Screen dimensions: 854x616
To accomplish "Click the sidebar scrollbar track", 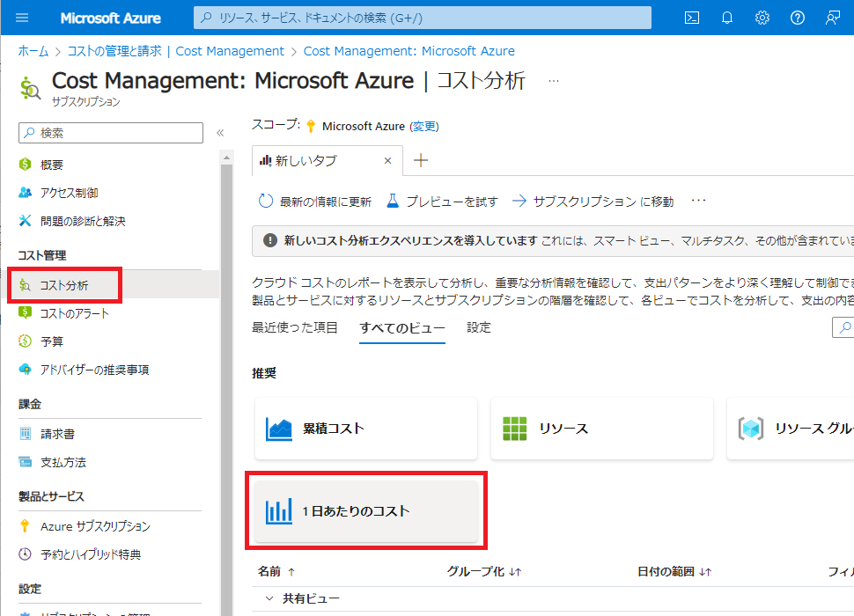I will (x=226, y=390).
